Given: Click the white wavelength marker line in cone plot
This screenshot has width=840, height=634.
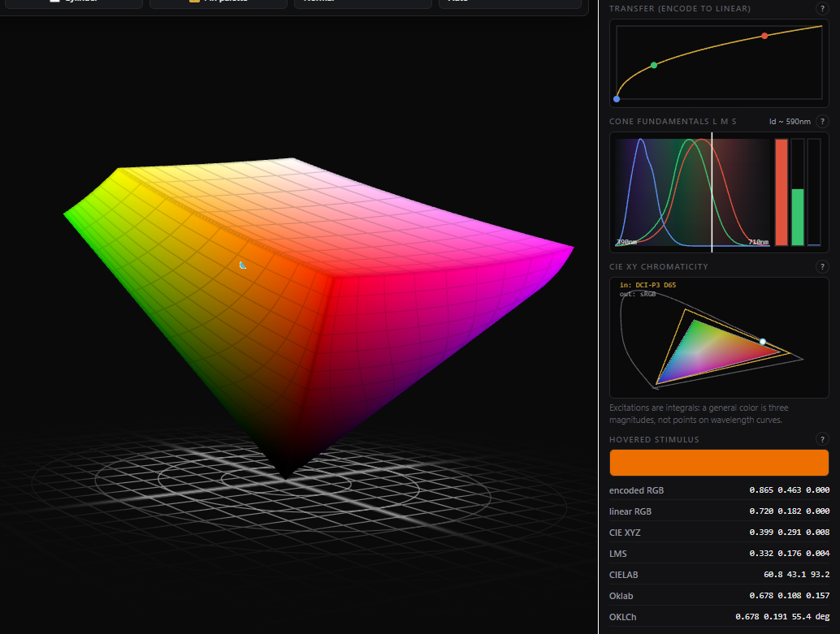Looking at the screenshot, I should pos(712,192).
